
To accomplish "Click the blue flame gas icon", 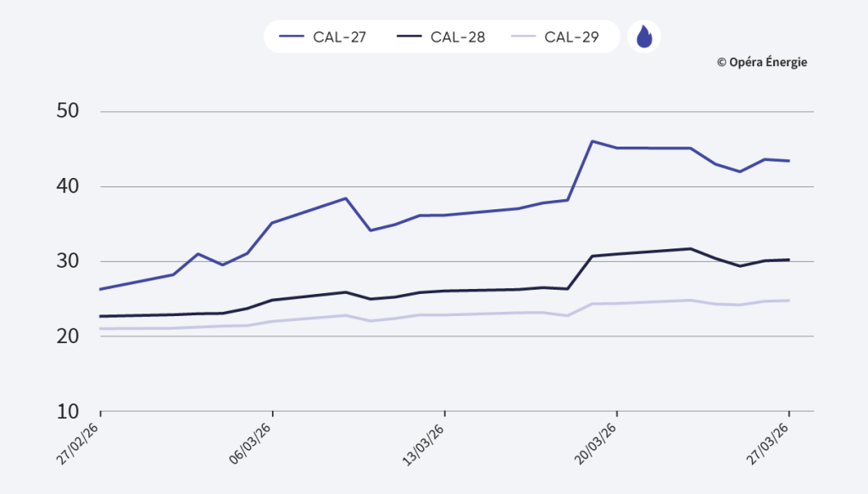I will tap(643, 36).
